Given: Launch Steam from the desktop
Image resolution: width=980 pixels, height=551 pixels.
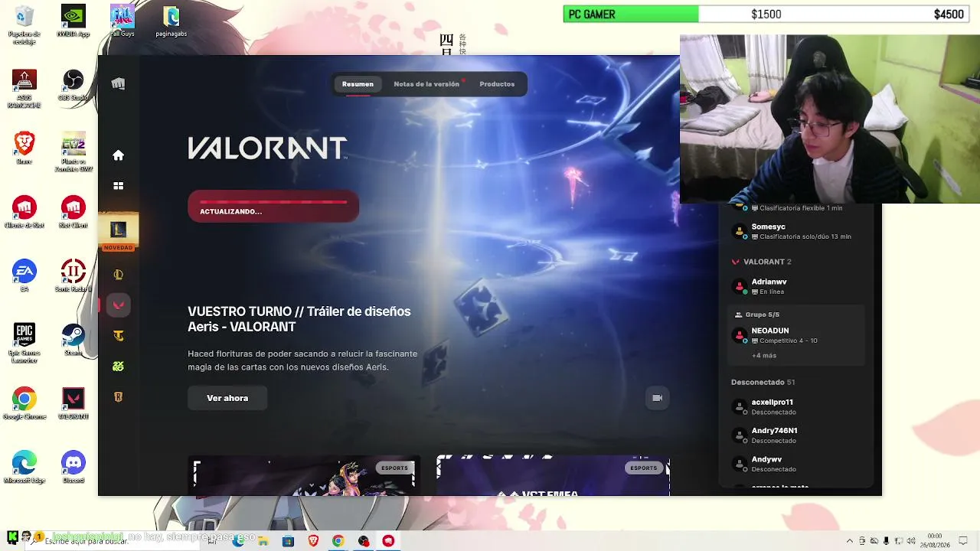Looking at the screenshot, I should [73, 339].
